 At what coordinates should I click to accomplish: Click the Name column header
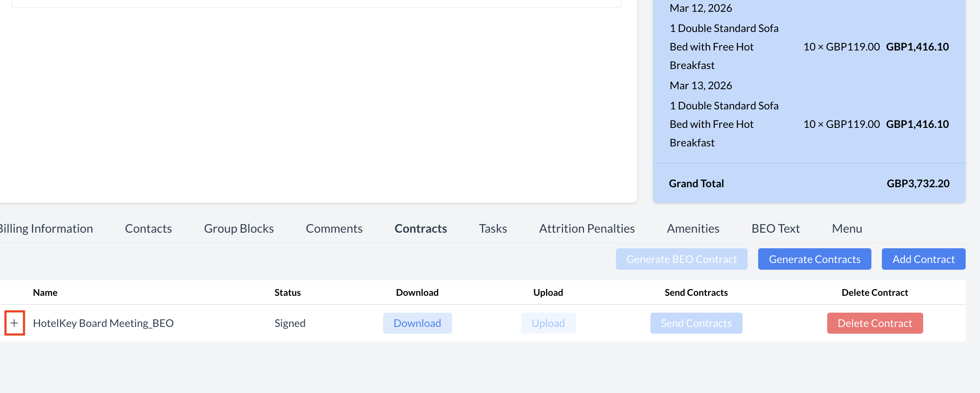[x=45, y=292]
